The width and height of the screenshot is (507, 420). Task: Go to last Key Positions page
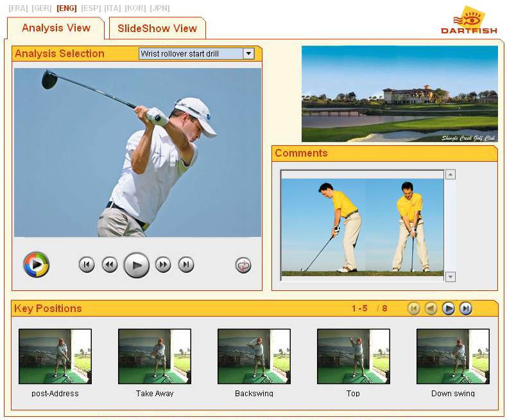tap(466, 308)
